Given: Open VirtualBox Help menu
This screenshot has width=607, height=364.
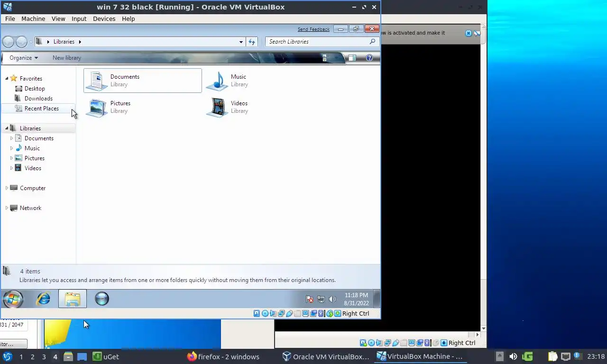Looking at the screenshot, I should [x=128, y=18].
